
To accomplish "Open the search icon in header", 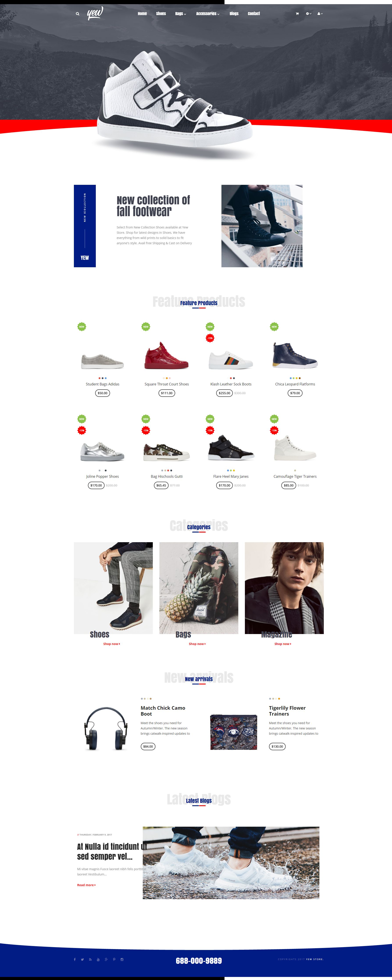I will tap(77, 14).
